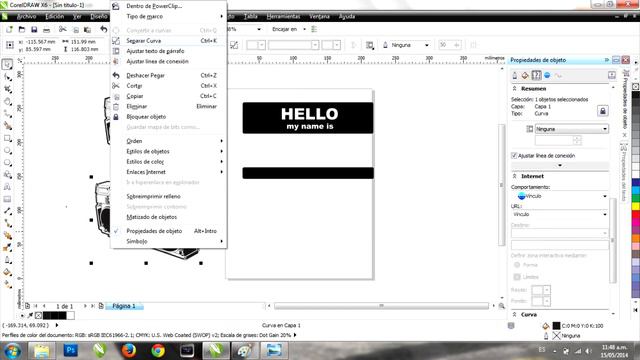
Task: Select the Text tool in the toolbox
Action: pyautogui.click(x=7, y=187)
